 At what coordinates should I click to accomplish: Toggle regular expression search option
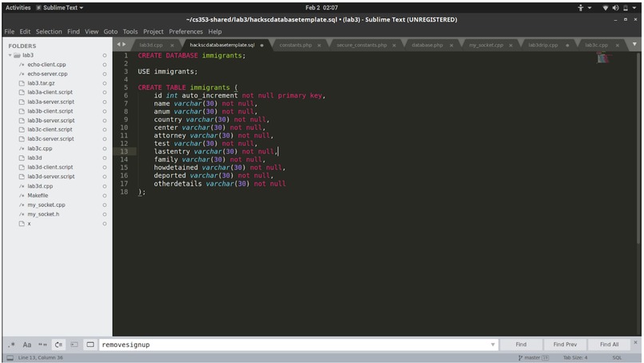click(11, 345)
